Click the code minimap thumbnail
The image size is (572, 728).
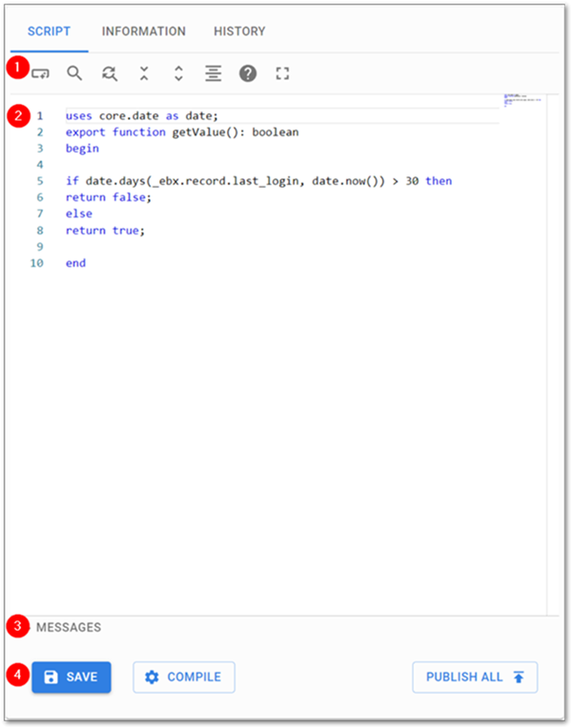pos(522,100)
